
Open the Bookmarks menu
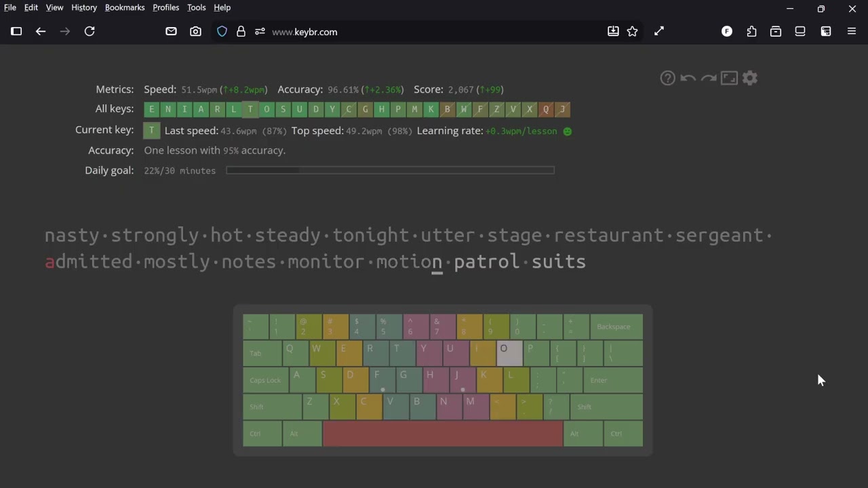pyautogui.click(x=125, y=7)
